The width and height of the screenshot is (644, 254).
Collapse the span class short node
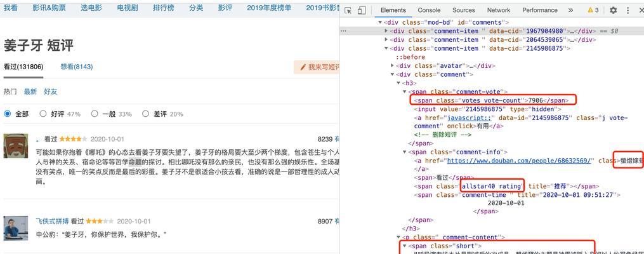405,246
